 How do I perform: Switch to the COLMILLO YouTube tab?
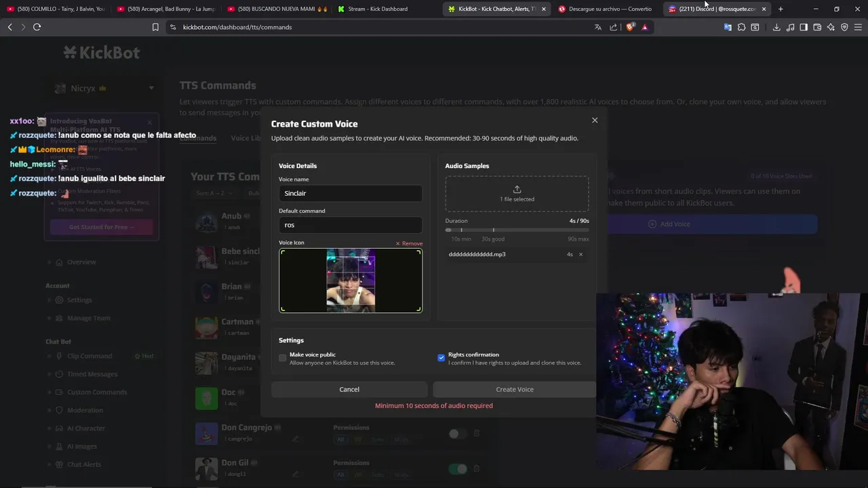click(x=56, y=9)
